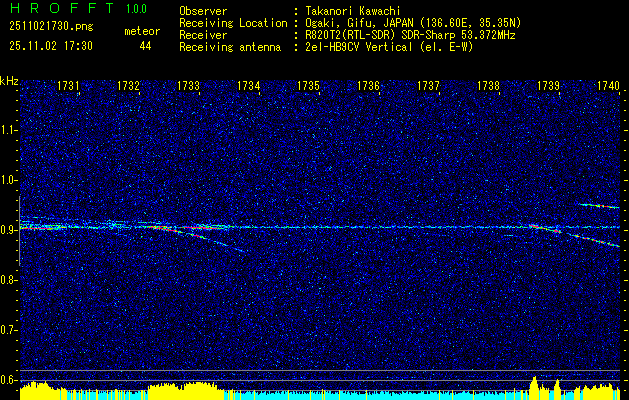This screenshot has height=400, width=629.
Task: Click the 1740 time marker
Action: tap(608, 87)
